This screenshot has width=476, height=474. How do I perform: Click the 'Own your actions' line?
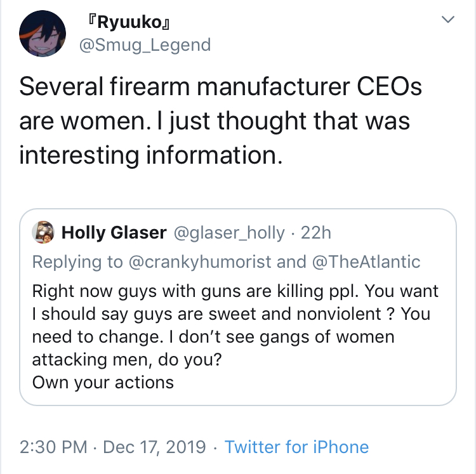[x=103, y=382]
